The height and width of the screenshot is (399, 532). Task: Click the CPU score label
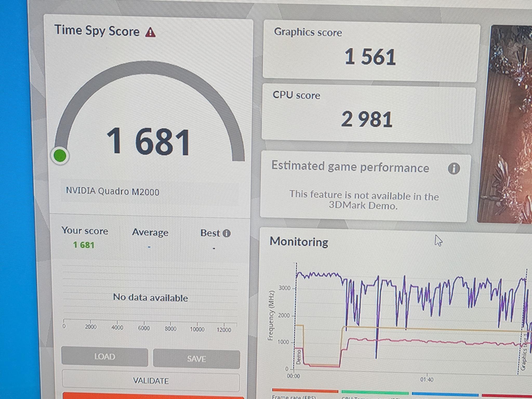click(296, 95)
